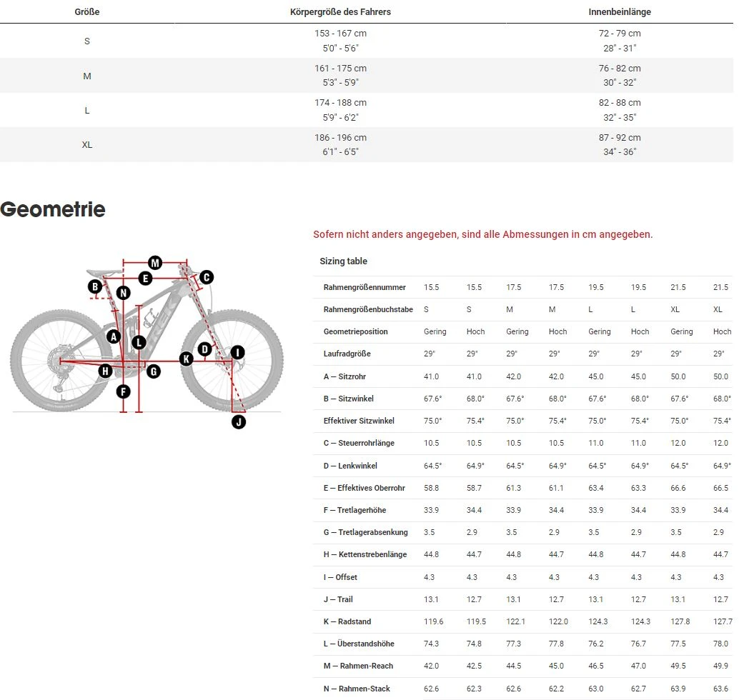Click the Größe column header
Image resolution: width=739 pixels, height=700 pixels.
86,12
